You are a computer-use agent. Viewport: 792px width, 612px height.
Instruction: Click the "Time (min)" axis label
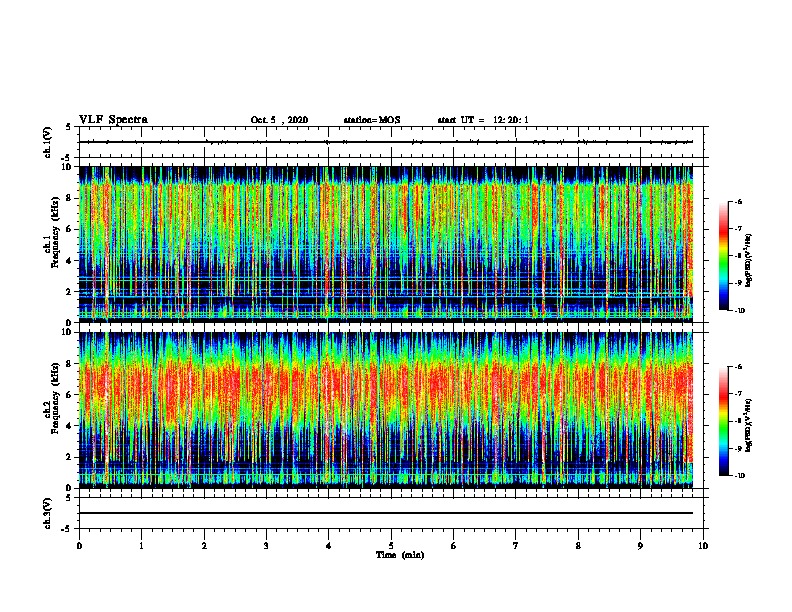pyautogui.click(x=400, y=555)
